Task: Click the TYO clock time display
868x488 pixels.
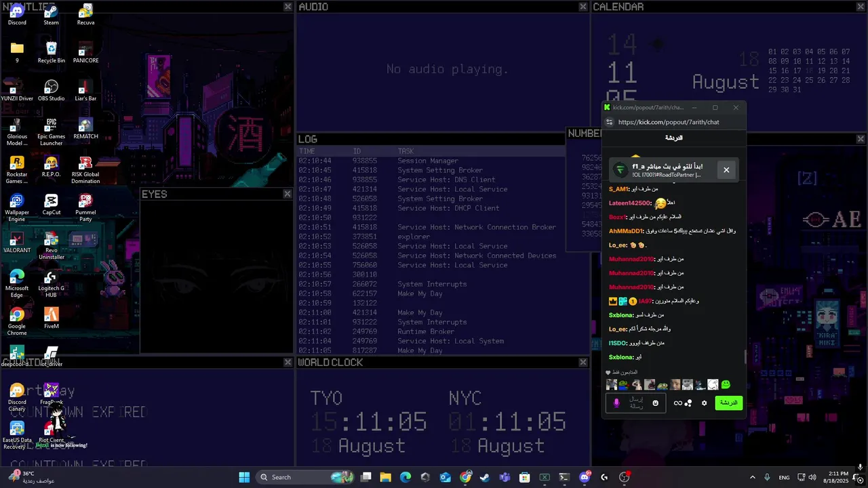Action: (368, 422)
